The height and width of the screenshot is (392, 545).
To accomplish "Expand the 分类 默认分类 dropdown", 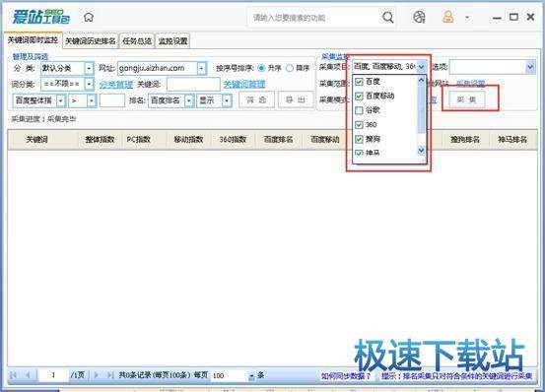I will [89, 68].
